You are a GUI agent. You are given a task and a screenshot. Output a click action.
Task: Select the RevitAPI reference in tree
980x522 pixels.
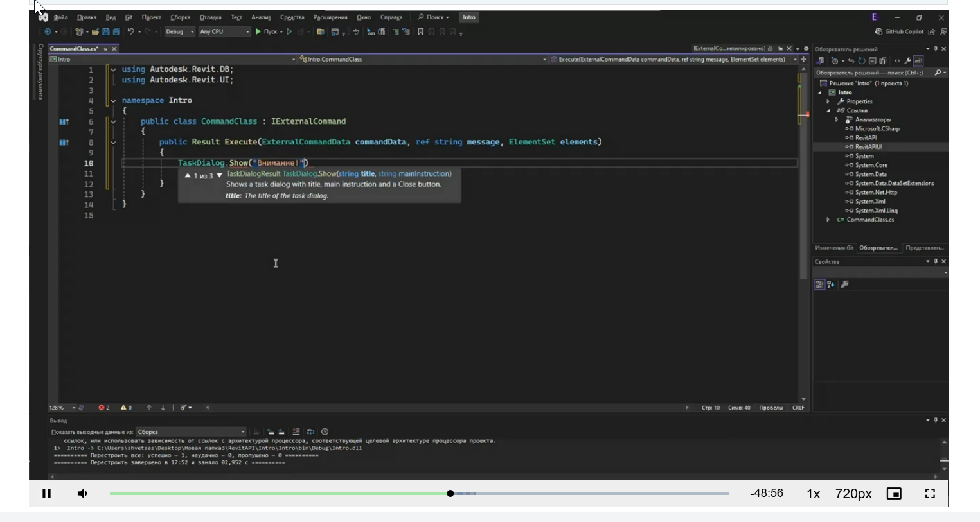[866, 137]
